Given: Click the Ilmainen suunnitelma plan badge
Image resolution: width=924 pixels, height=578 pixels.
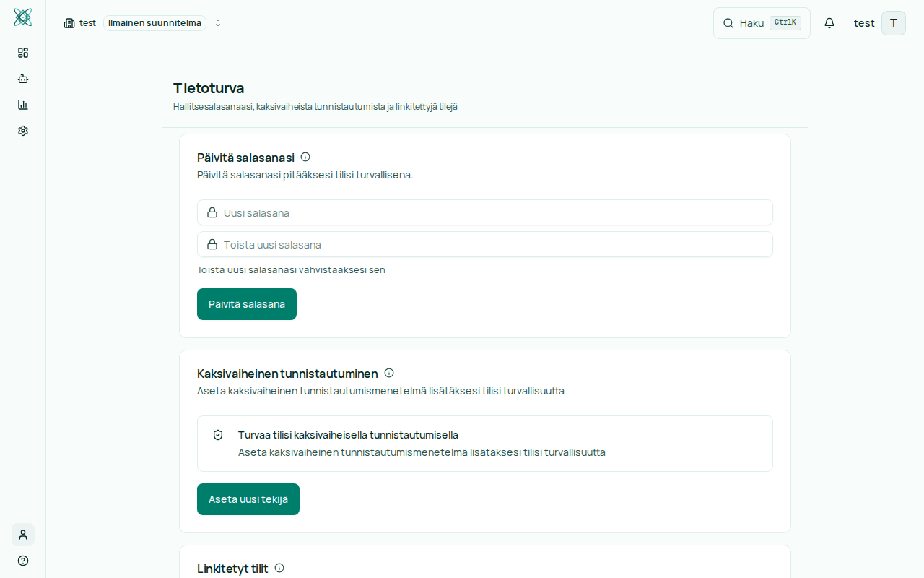Looking at the screenshot, I should [x=154, y=23].
